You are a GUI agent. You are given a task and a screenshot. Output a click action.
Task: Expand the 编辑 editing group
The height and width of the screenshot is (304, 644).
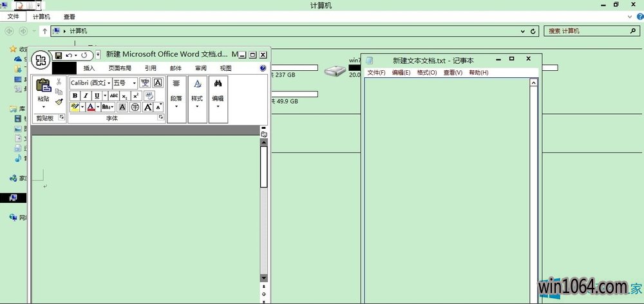tap(218, 99)
